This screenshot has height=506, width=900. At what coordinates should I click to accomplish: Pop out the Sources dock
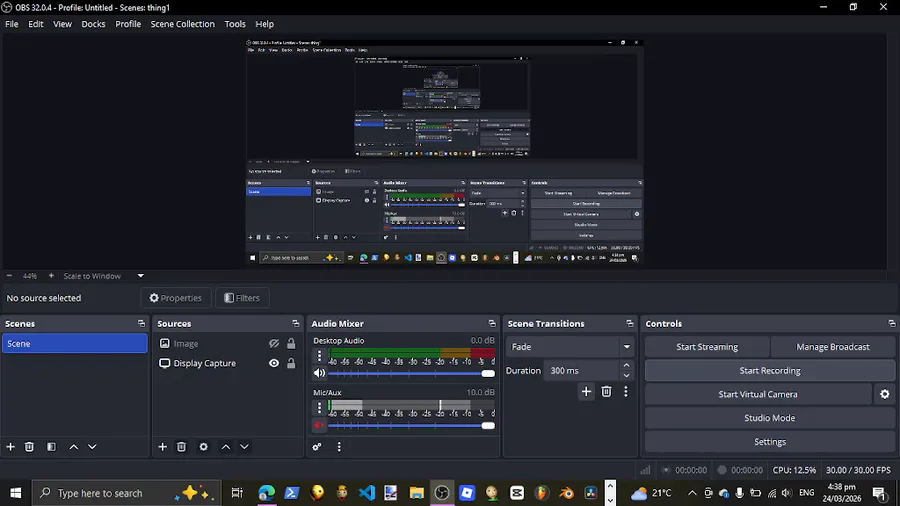click(295, 324)
